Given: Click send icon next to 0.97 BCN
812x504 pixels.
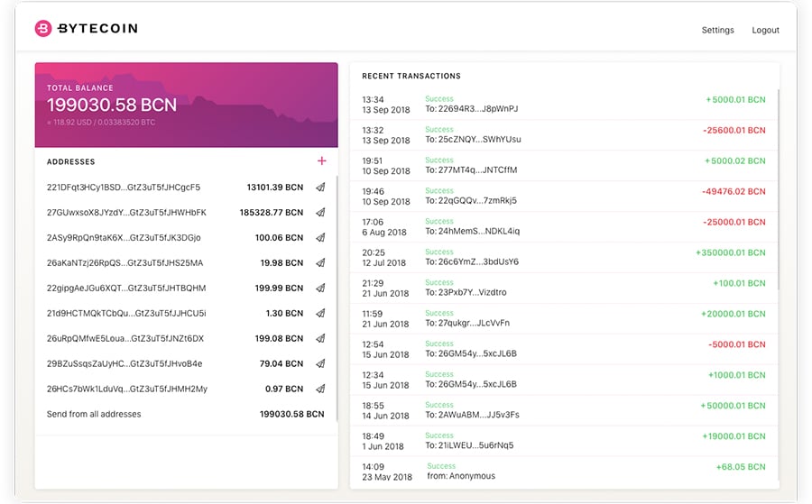Looking at the screenshot, I should (320, 389).
